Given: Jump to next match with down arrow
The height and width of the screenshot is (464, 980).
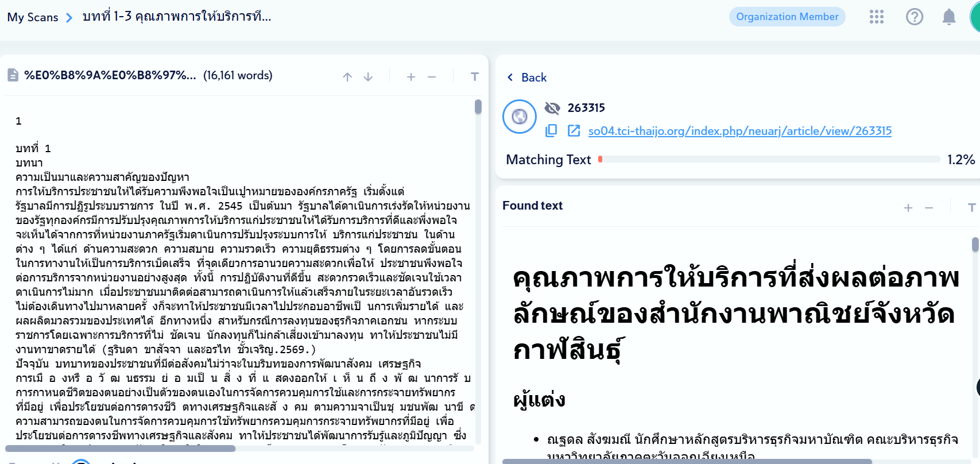Looking at the screenshot, I should pyautogui.click(x=368, y=77).
